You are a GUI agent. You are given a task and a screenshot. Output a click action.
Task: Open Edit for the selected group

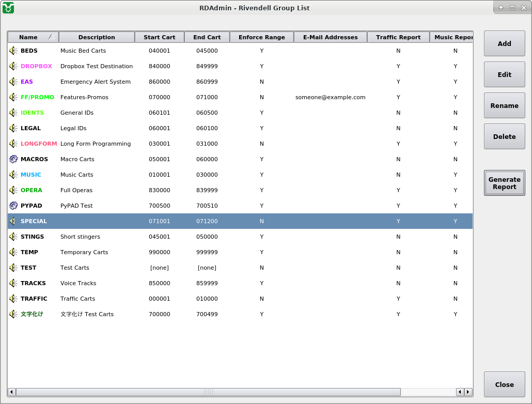pyautogui.click(x=504, y=74)
